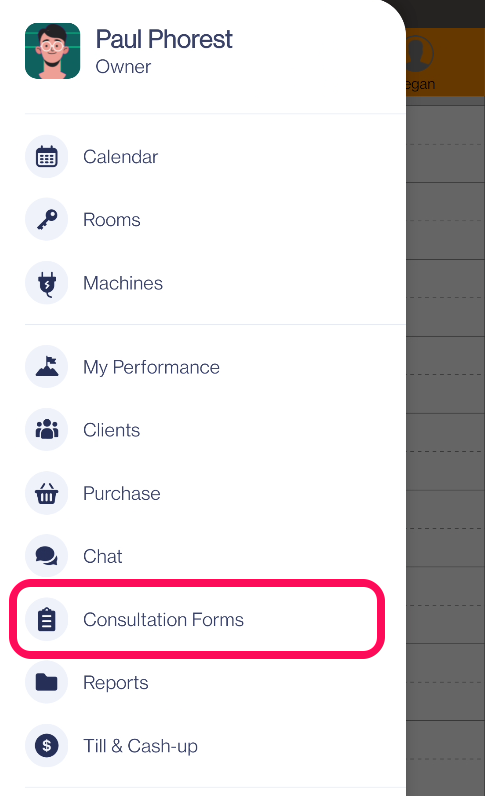
Task: Click Paul Phorest's profile avatar
Action: coord(52,51)
